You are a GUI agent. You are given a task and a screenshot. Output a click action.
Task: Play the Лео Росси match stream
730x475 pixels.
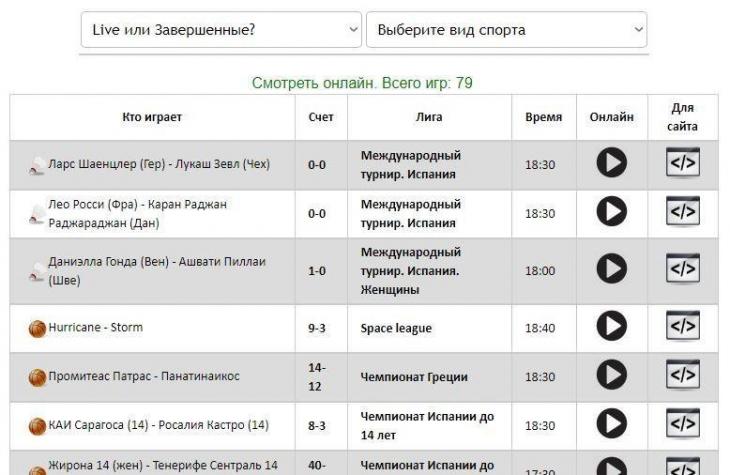611,213
